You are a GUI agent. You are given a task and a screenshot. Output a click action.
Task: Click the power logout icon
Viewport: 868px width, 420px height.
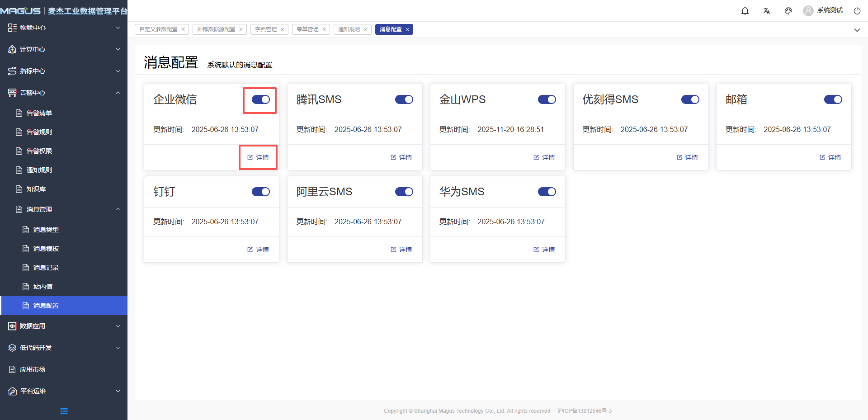857,11
